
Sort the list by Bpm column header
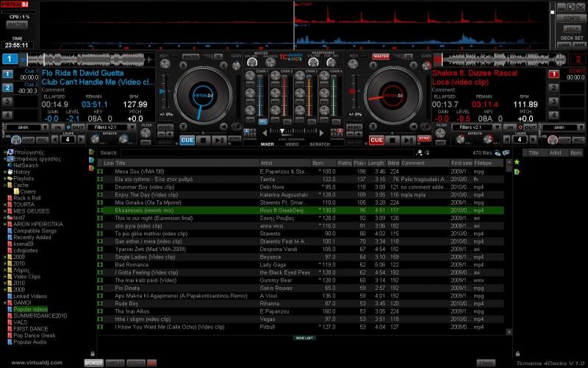pyautogui.click(x=323, y=163)
